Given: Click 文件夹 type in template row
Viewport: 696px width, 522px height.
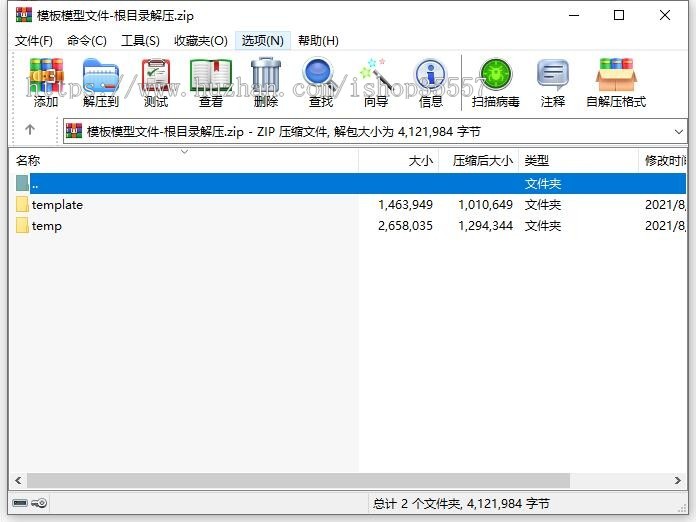Looking at the screenshot, I should coord(543,205).
